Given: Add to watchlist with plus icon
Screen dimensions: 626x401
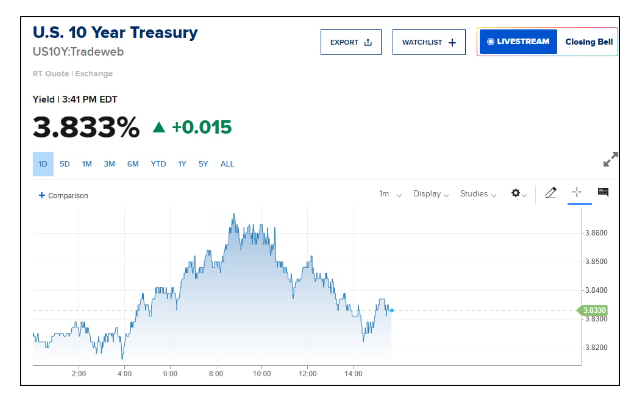Looking at the screenshot, I should (x=452, y=42).
